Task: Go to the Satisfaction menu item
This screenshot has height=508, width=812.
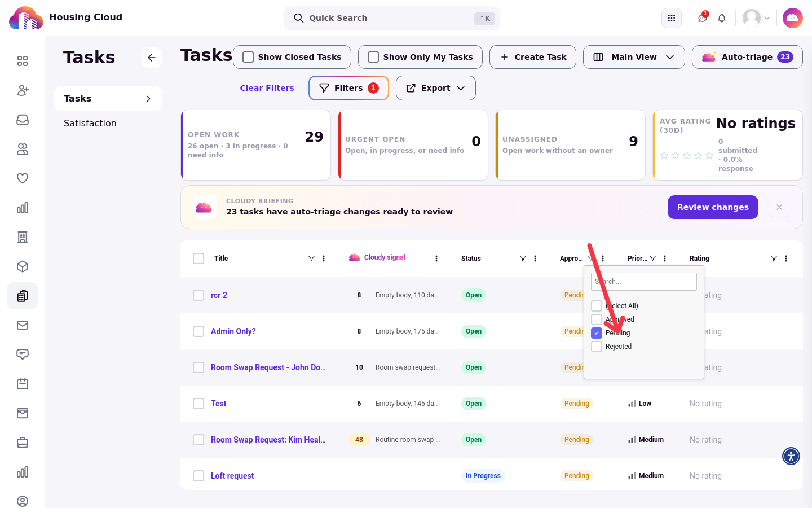Action: pyautogui.click(x=90, y=123)
